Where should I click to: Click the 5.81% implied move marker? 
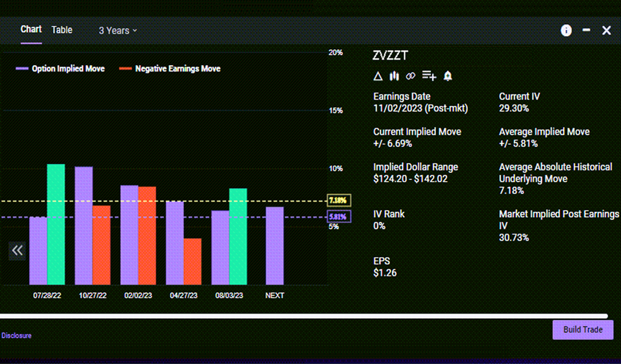[x=338, y=217]
